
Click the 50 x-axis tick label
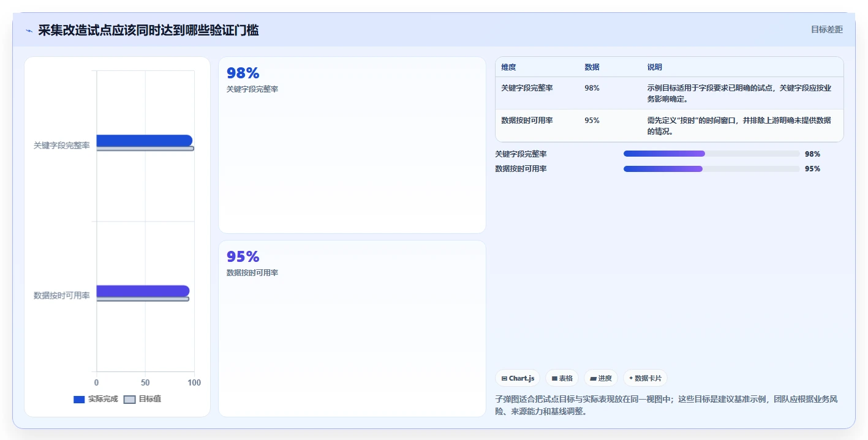pos(145,382)
